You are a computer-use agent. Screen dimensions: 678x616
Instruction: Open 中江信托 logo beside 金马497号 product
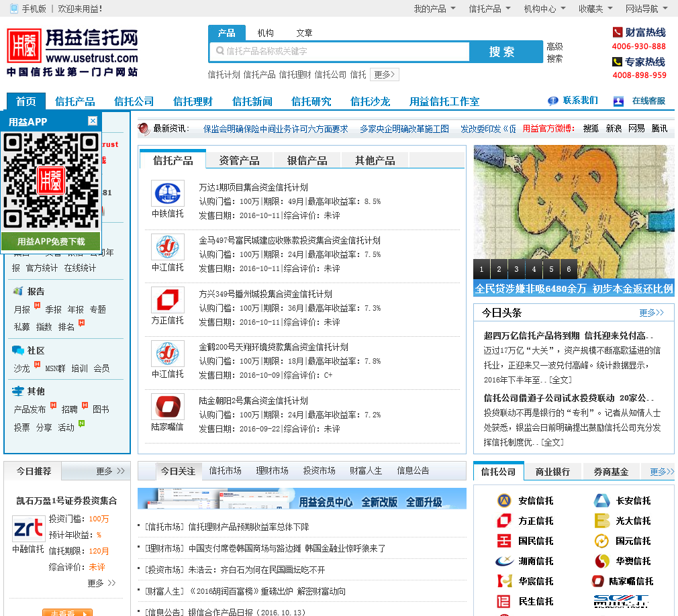click(168, 247)
